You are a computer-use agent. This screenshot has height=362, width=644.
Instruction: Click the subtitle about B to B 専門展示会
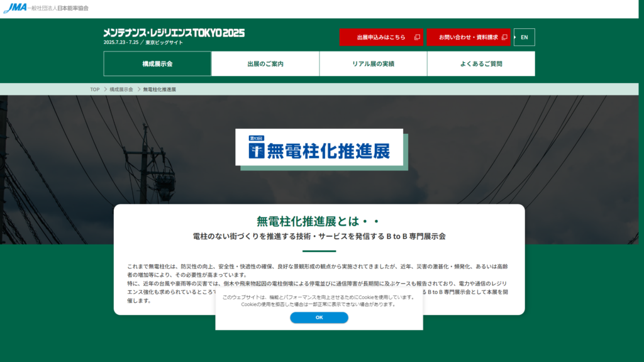(x=319, y=236)
